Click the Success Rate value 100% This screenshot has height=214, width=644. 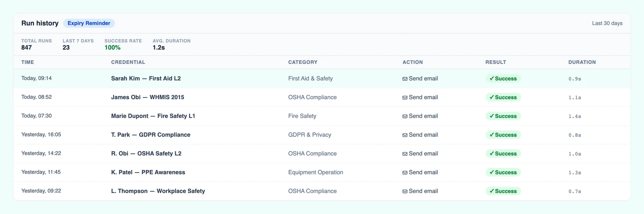tap(113, 47)
